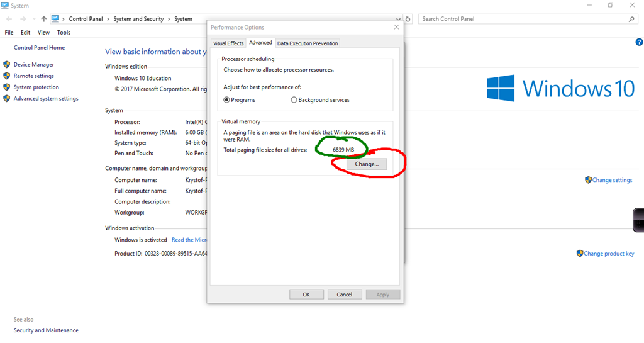Click the 6839 MB paging file value
The image size is (644, 343).
click(x=343, y=150)
